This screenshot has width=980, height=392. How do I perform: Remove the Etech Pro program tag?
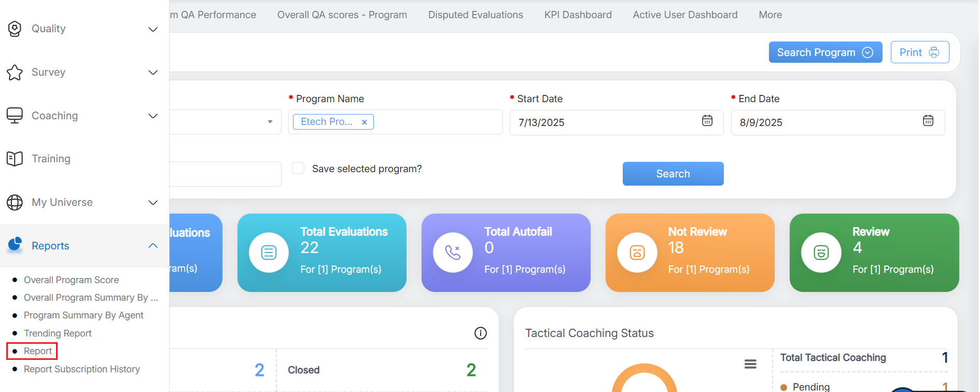(365, 122)
